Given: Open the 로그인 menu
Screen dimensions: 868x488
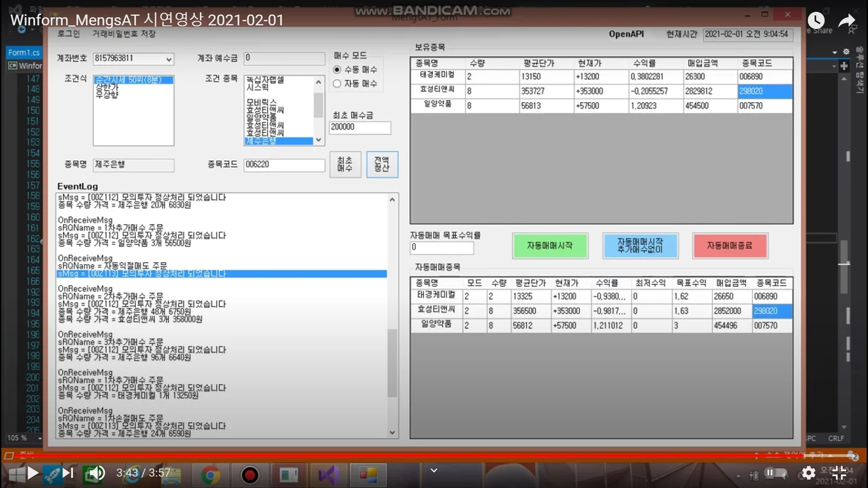Looking at the screenshot, I should pyautogui.click(x=69, y=34).
